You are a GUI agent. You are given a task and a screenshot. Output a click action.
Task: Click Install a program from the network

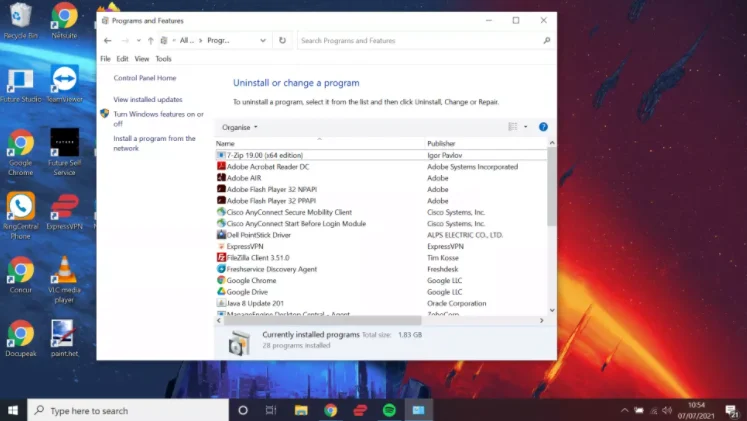click(154, 143)
